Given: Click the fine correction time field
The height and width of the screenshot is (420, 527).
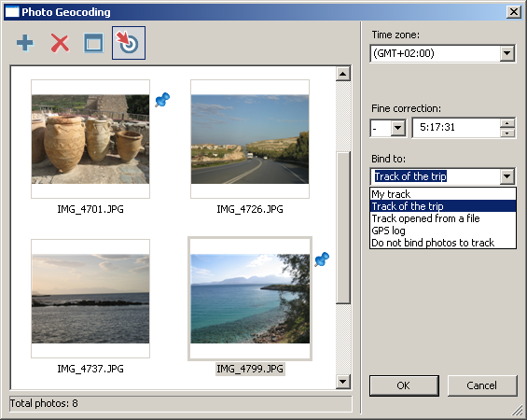Looking at the screenshot, I should coord(456,128).
